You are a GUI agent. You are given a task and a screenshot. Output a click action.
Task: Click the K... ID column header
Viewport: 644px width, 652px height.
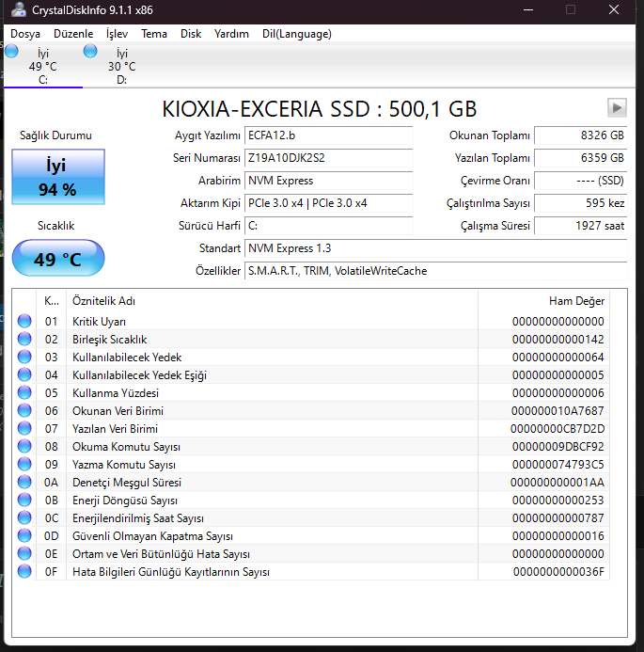(x=51, y=301)
